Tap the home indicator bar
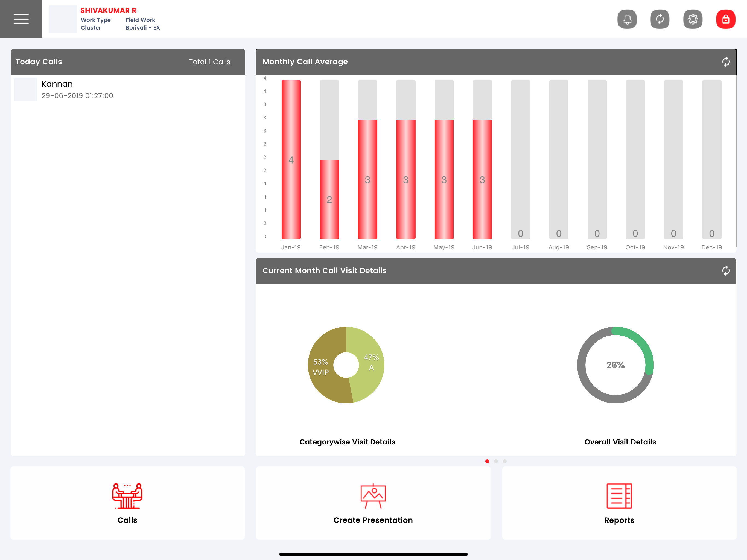 (x=373, y=554)
